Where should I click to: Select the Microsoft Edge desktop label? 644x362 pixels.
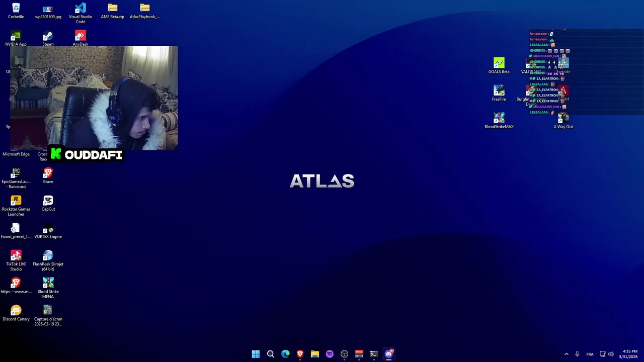pos(16,154)
